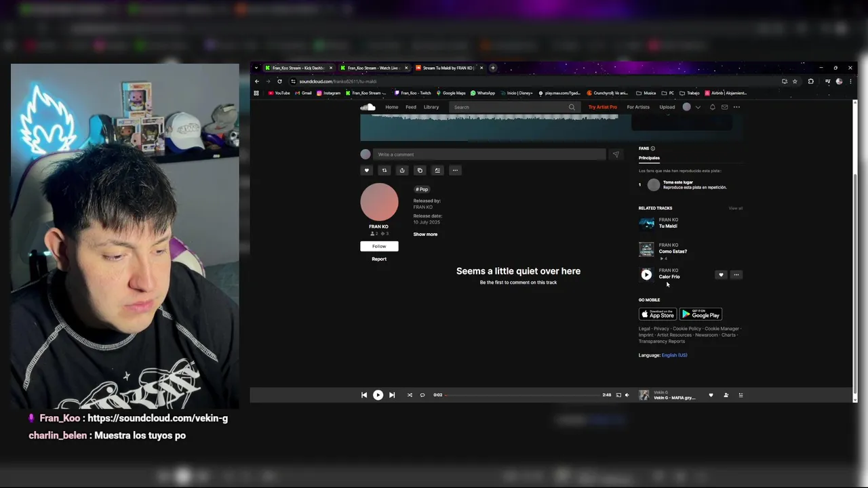Click the #Pop tag
The image size is (868, 488).
[x=422, y=189]
